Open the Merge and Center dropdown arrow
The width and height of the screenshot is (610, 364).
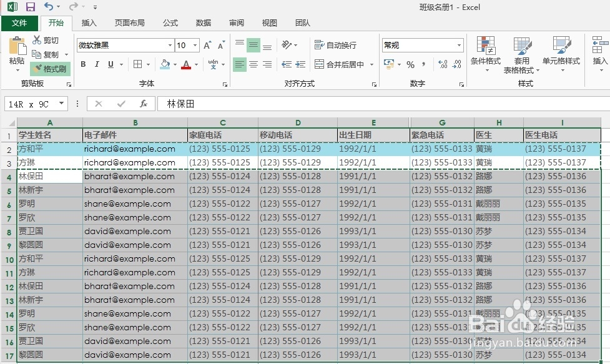[371, 64]
